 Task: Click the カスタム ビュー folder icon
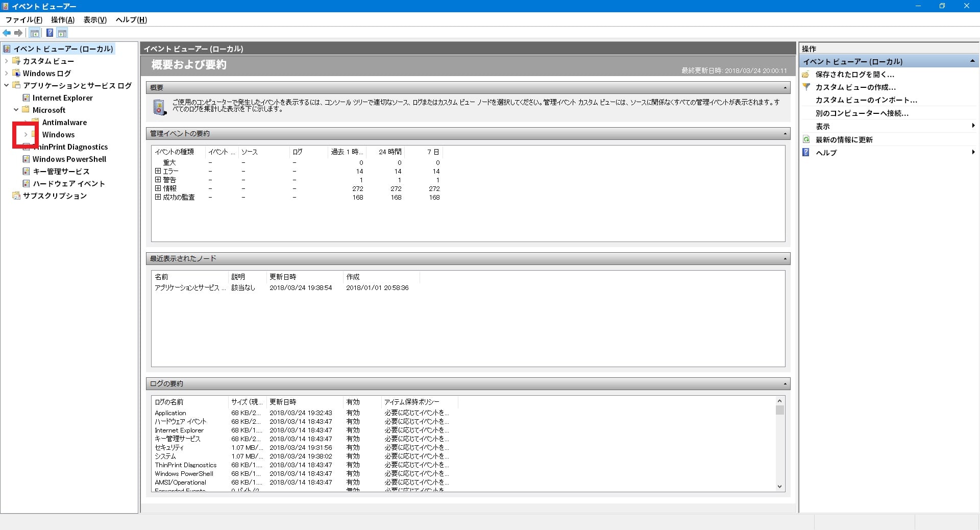(x=16, y=61)
